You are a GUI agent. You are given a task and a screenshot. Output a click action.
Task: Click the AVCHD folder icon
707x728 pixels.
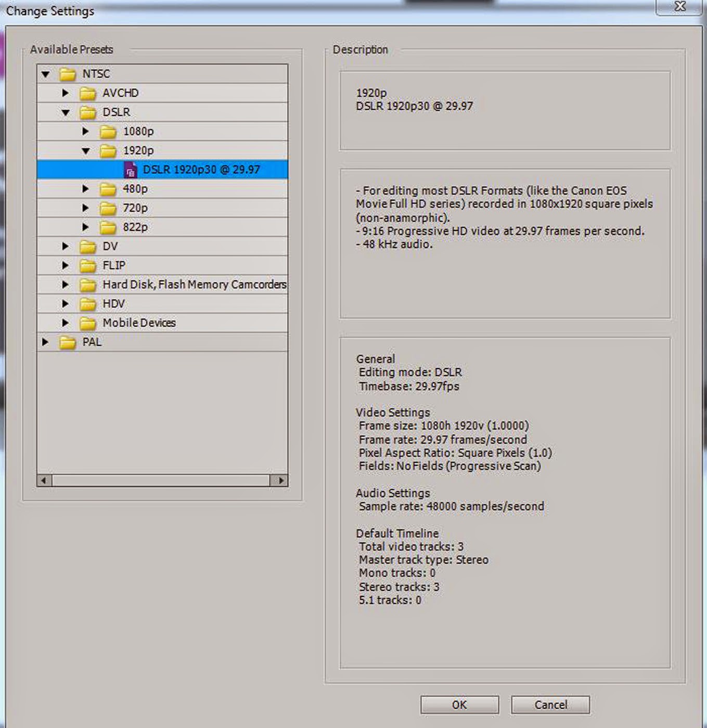pyautogui.click(x=88, y=94)
